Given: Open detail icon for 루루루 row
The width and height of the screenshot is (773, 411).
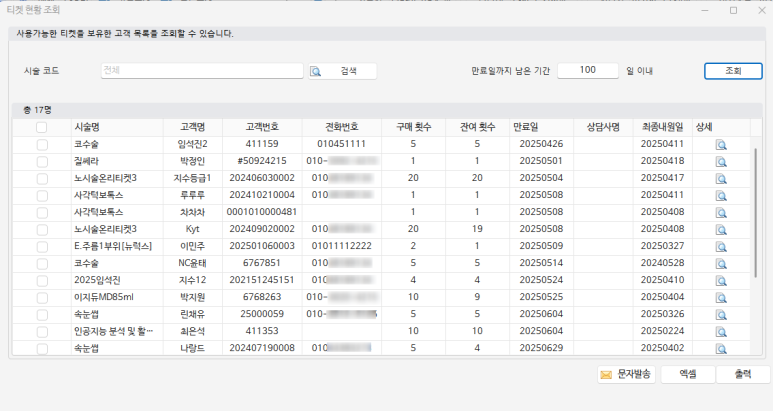Looking at the screenshot, I should pyautogui.click(x=721, y=196).
